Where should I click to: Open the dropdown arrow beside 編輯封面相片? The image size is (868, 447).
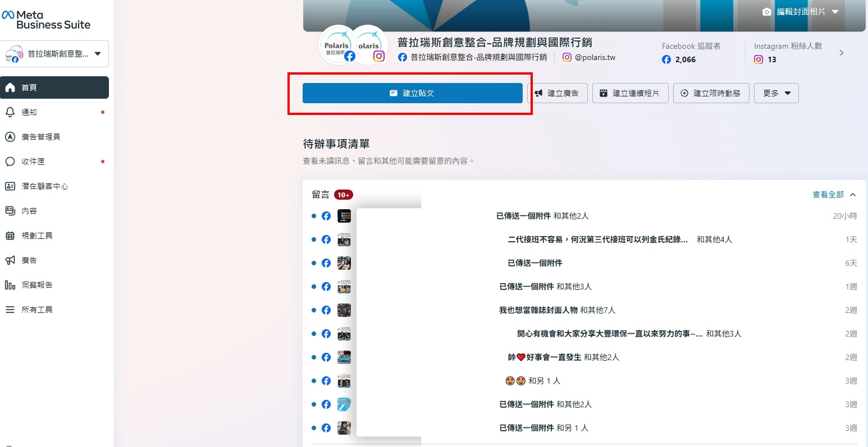[x=835, y=12]
